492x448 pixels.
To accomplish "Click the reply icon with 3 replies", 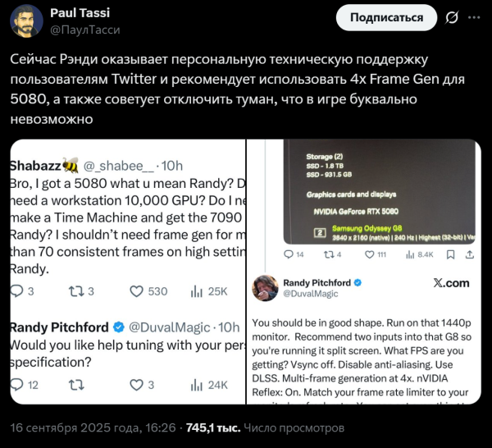I will (x=16, y=291).
